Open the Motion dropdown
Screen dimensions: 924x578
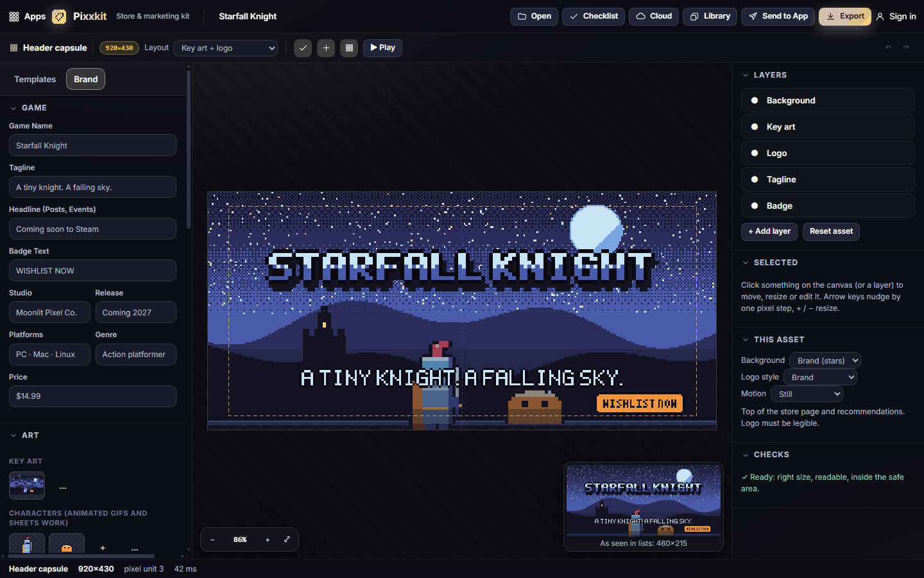point(807,394)
